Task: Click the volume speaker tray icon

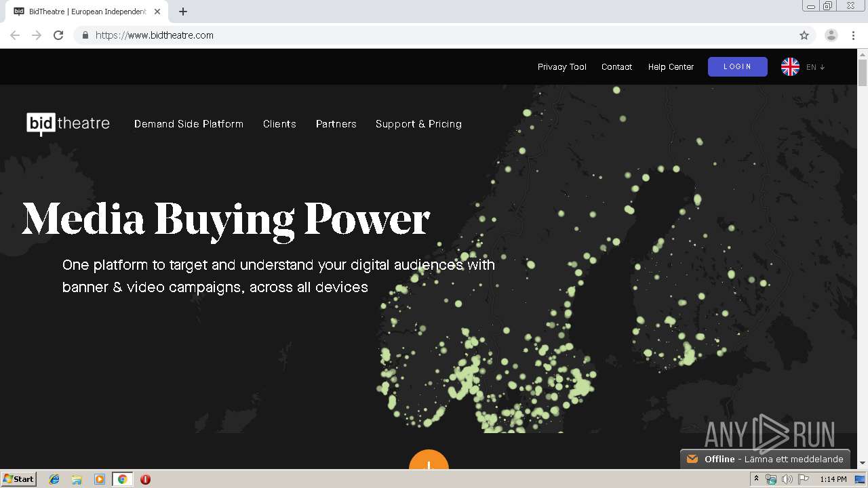Action: pyautogui.click(x=787, y=479)
